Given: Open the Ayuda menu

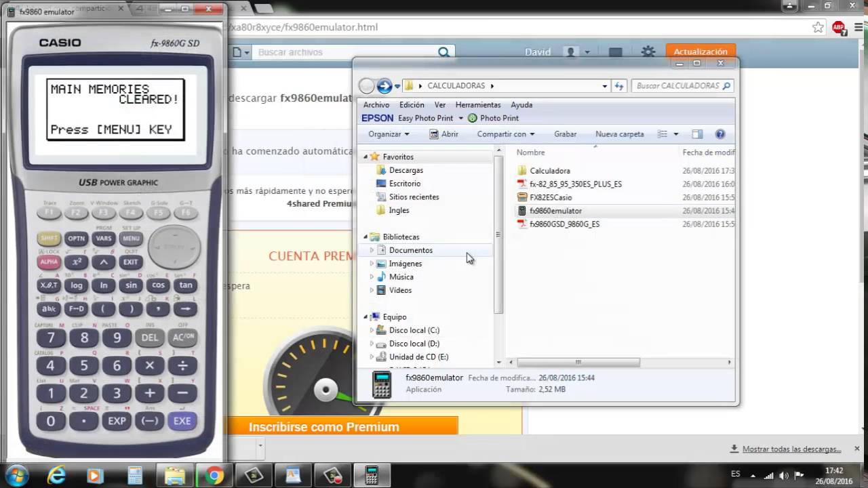Looking at the screenshot, I should point(521,105).
